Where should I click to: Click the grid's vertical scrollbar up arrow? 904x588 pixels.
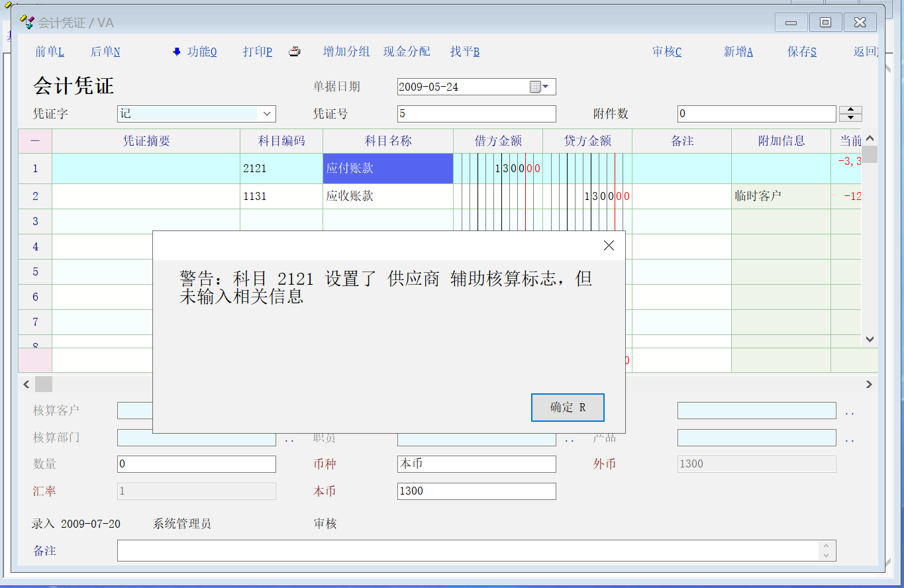(870, 138)
